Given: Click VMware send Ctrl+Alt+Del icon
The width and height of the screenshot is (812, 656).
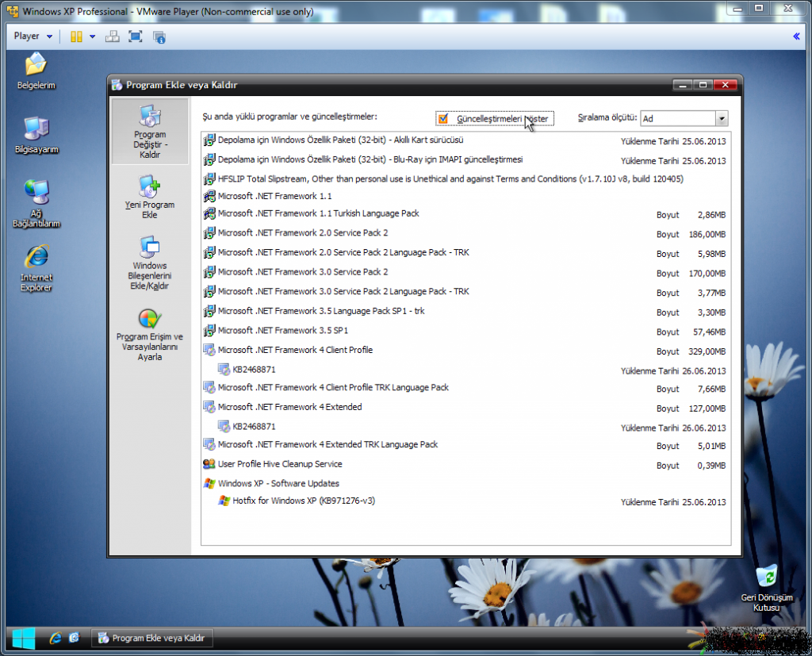Looking at the screenshot, I should tap(113, 36).
